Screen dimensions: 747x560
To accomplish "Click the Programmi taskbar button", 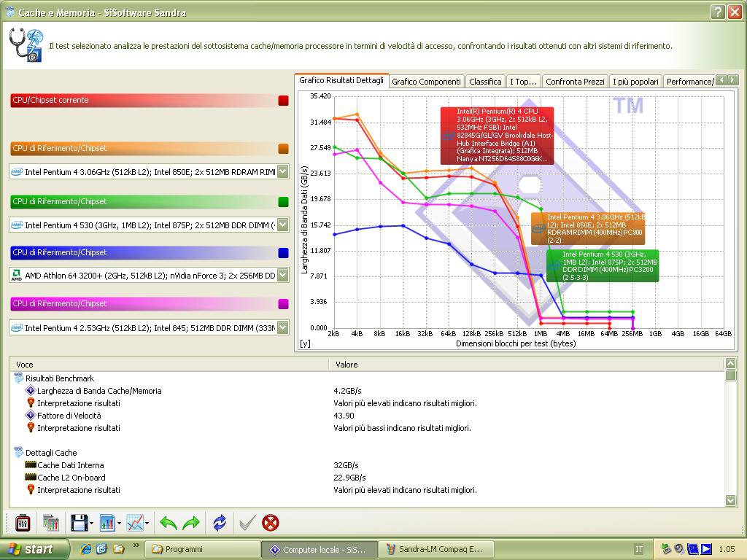I will [x=203, y=549].
